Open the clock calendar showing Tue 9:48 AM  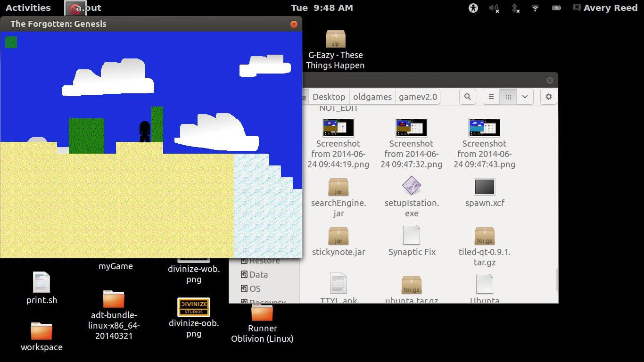tap(322, 8)
